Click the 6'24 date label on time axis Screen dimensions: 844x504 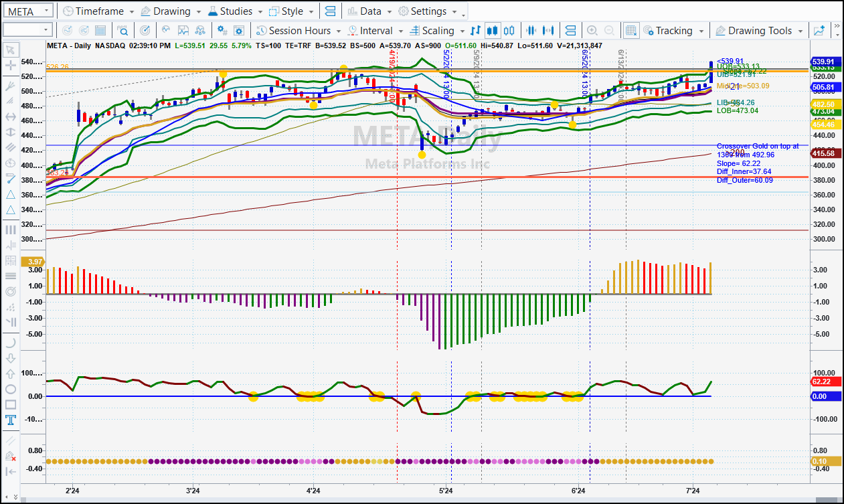(578, 491)
